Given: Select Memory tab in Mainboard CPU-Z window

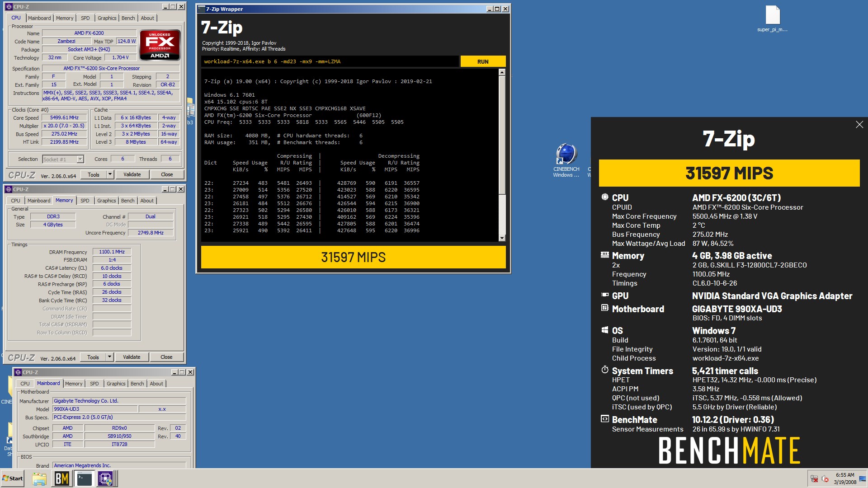Looking at the screenshot, I should point(74,384).
